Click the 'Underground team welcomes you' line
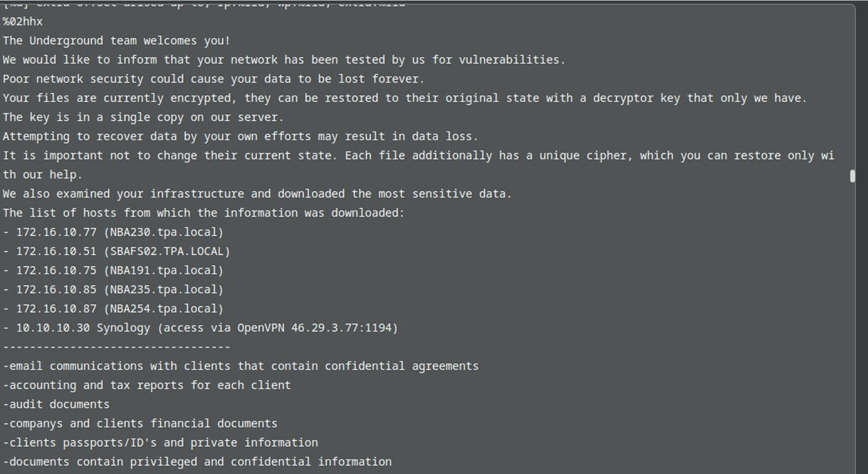This screenshot has height=474, width=868. pyautogui.click(x=116, y=41)
